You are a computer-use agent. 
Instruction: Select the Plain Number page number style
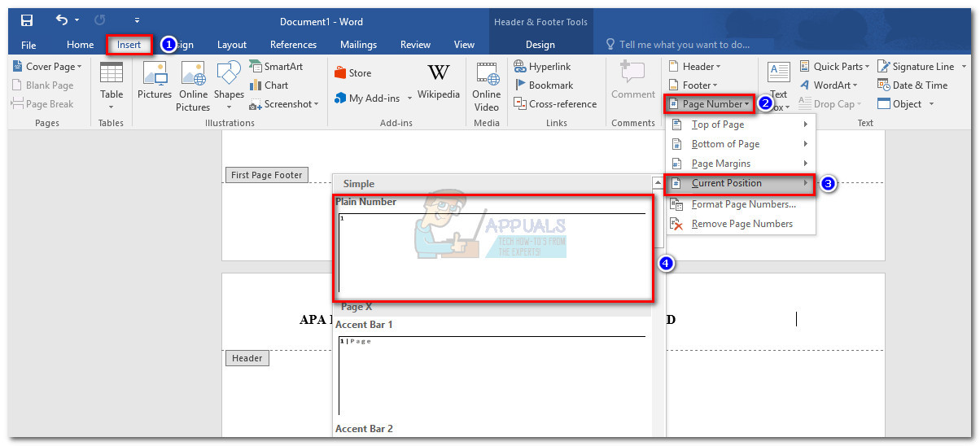pos(492,247)
